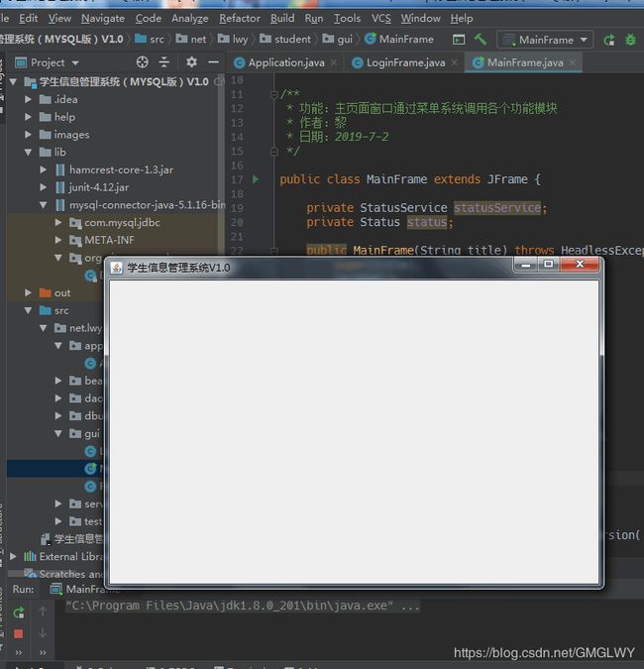Click the lwy breadcrumb
644x669 pixels.
tap(233, 40)
